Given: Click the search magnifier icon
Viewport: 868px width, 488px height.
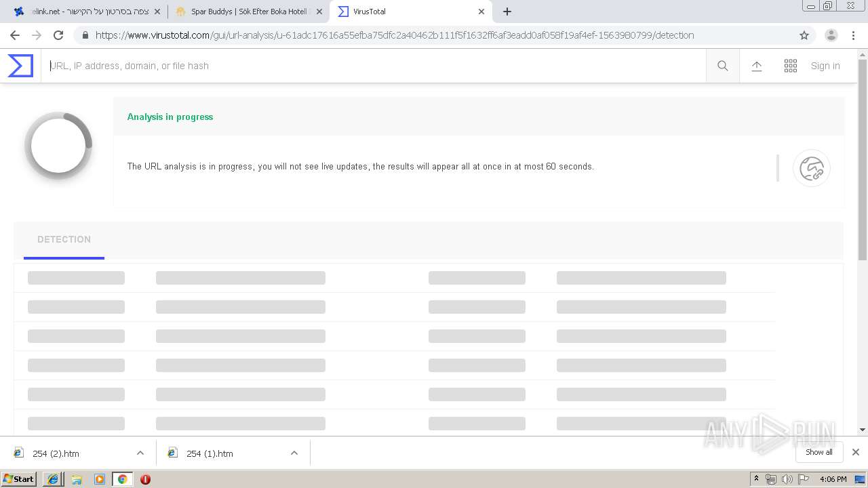Looking at the screenshot, I should (723, 66).
